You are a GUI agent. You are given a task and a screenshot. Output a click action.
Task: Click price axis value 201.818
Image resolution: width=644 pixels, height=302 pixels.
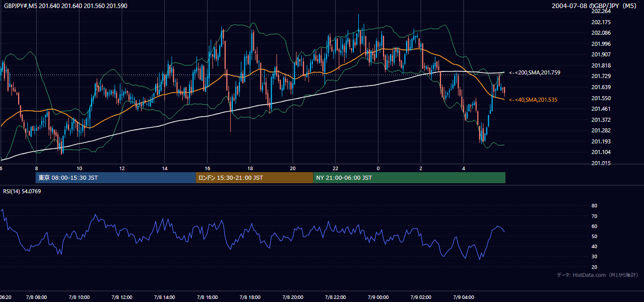(601, 65)
